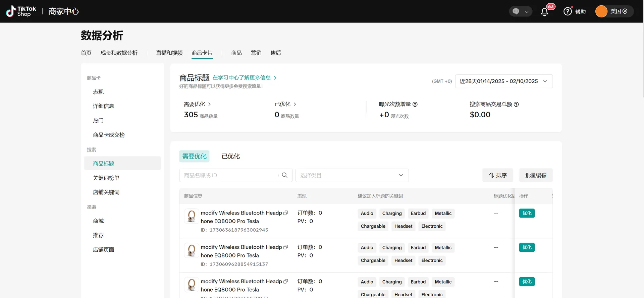Image resolution: width=644 pixels, height=298 pixels.
Task: Open the 营销 tab
Action: click(256, 53)
